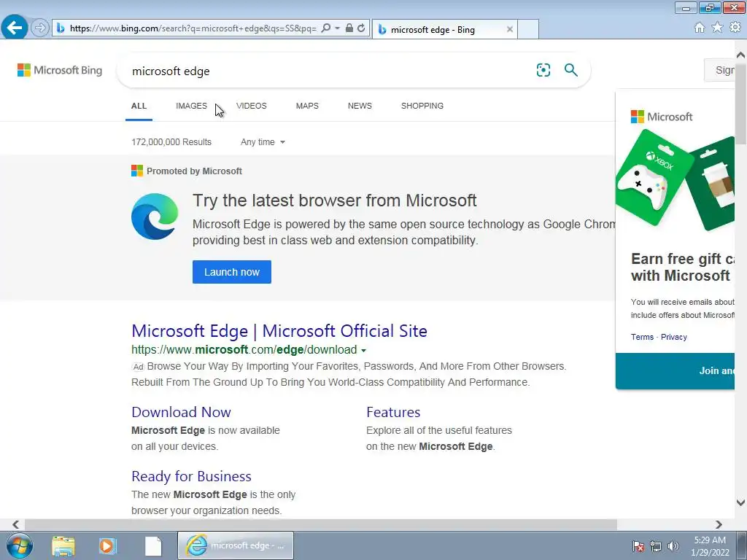This screenshot has width=747, height=560.
Task: Click the 'Terms' link in Microsoft panel
Action: tap(642, 337)
